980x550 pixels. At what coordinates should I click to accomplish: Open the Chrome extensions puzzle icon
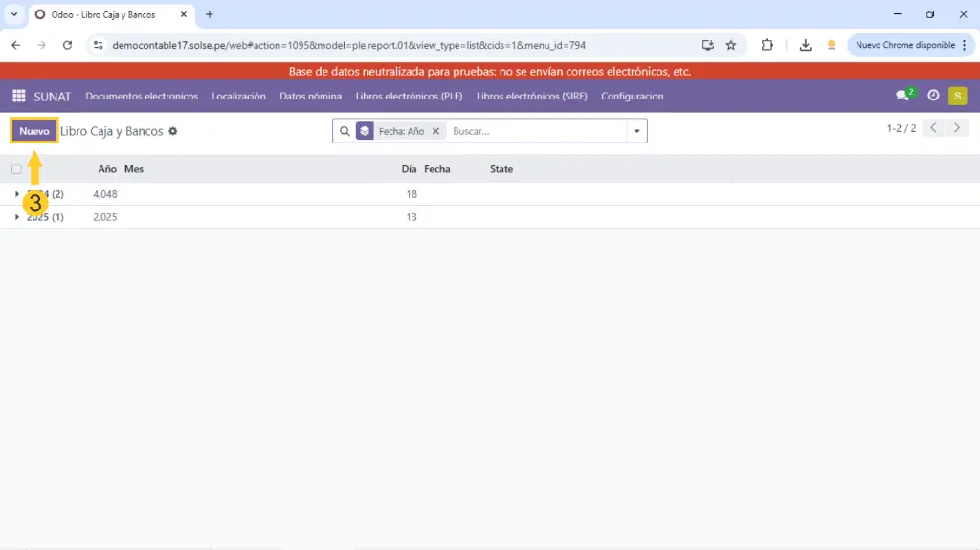tap(768, 45)
